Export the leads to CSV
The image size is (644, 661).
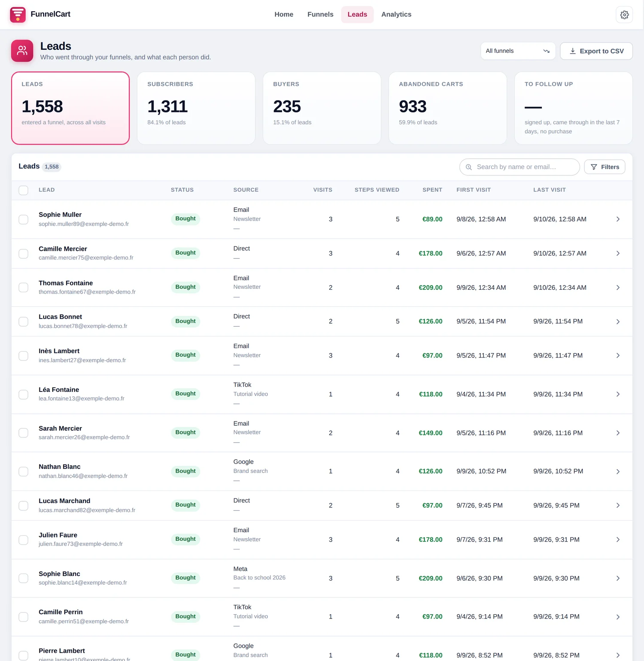tap(596, 51)
